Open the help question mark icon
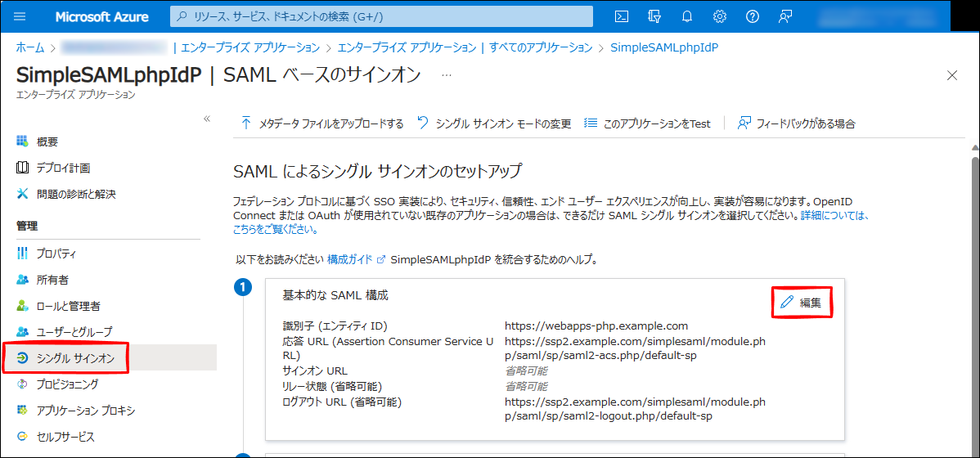980x458 pixels. (752, 16)
